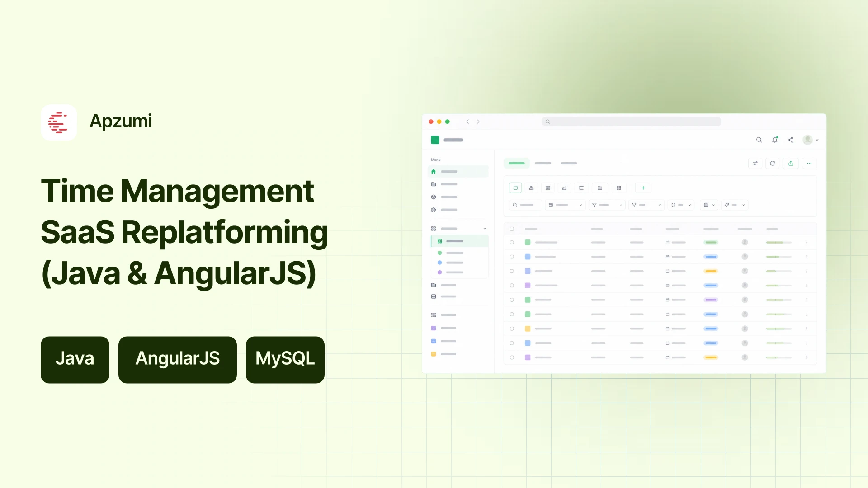
Task: Select the second table row's circle checkbox
Action: [512, 257]
